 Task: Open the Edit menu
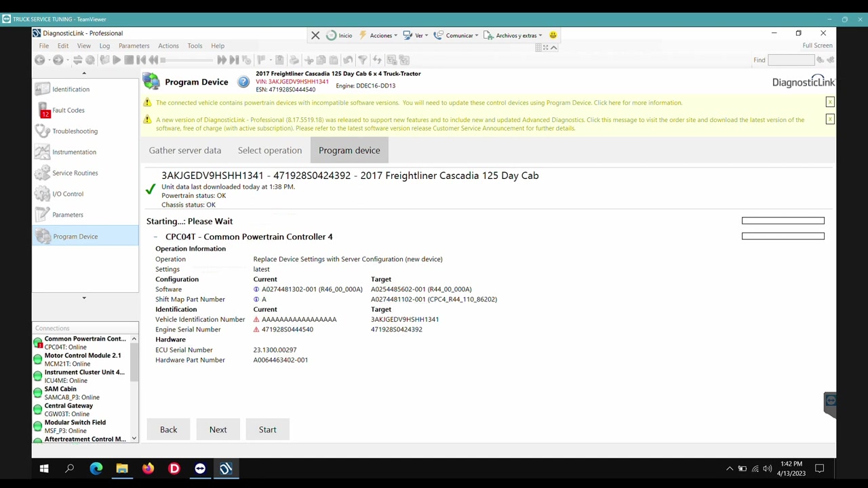tap(63, 46)
